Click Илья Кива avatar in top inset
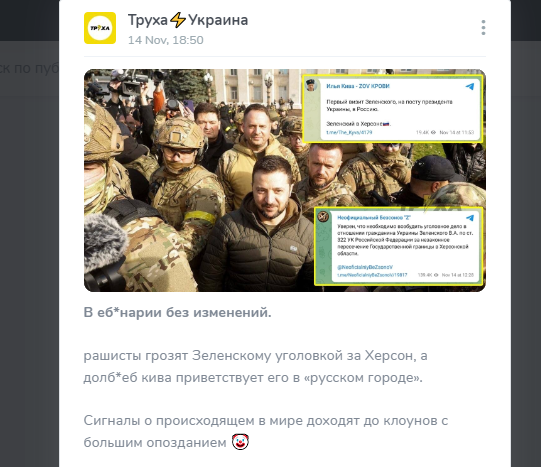The height and width of the screenshot is (467, 541). [311, 85]
